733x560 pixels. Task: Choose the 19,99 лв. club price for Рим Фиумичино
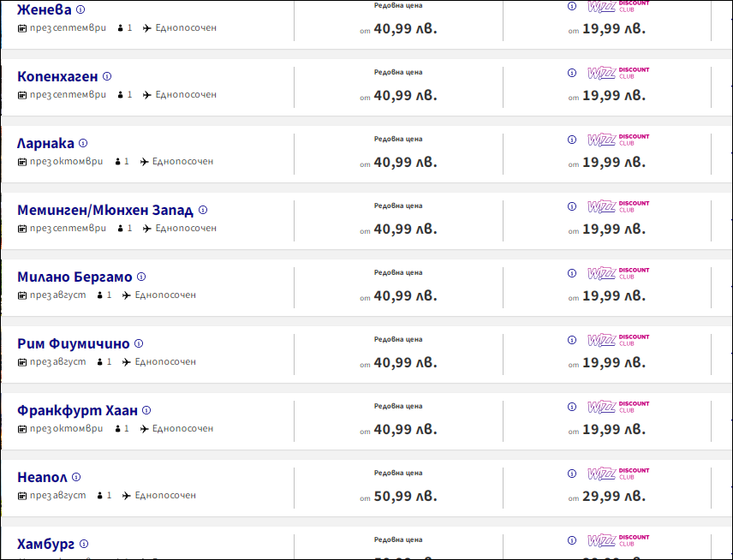pos(613,362)
